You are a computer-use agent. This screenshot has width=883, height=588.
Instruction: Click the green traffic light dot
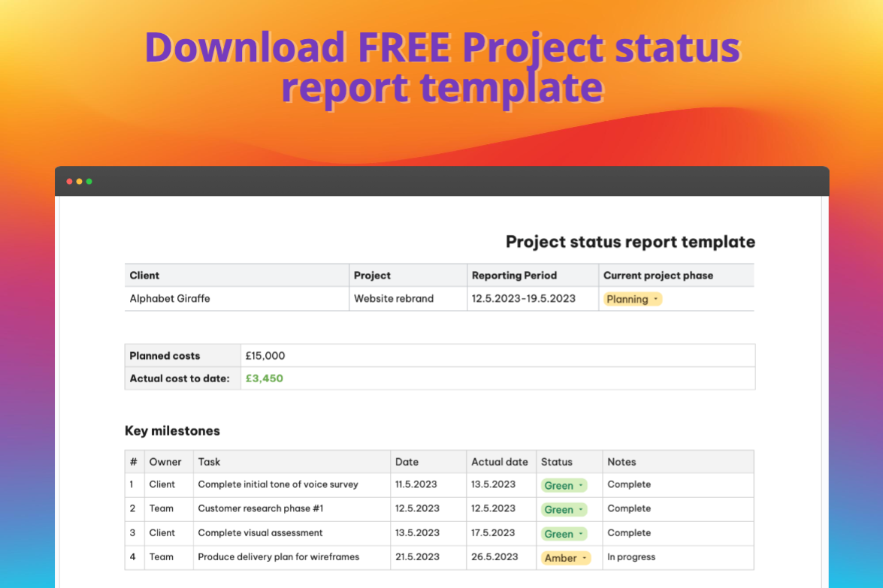point(89,181)
